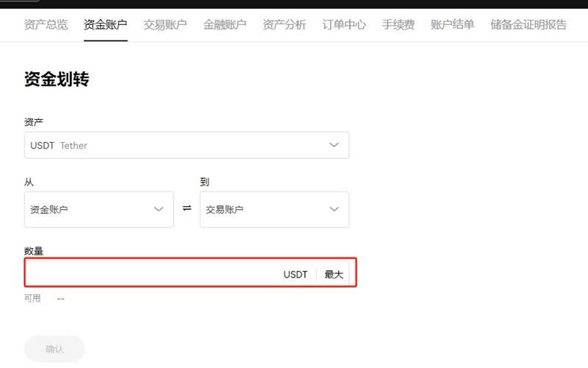588x368 pixels.
Task: Open the 交易账户 tab
Action: [166, 25]
